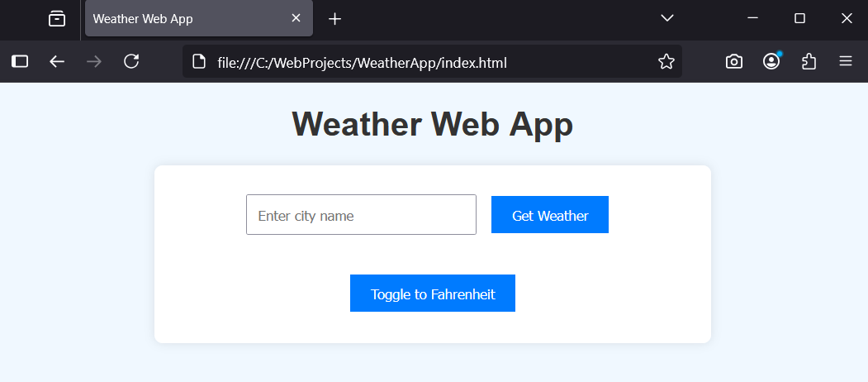Screen dimensions: 868x382
Task: Switch units with Toggle to Fahrenheit
Action: (x=433, y=294)
